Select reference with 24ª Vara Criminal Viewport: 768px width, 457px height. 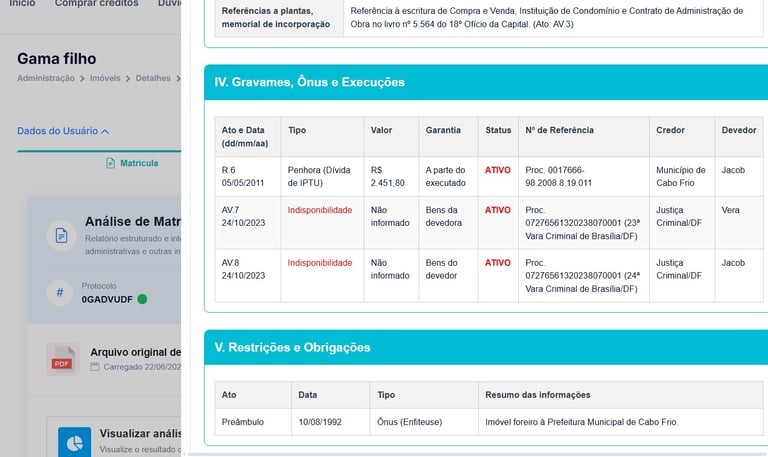(584, 276)
